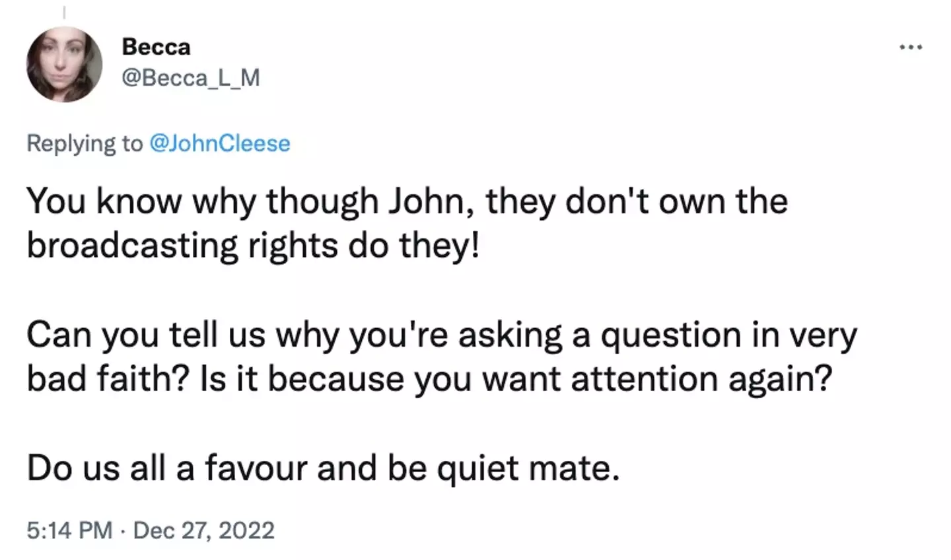Open the @JohnCleese profile mention link
The height and width of the screenshot is (560, 951).
220,143
